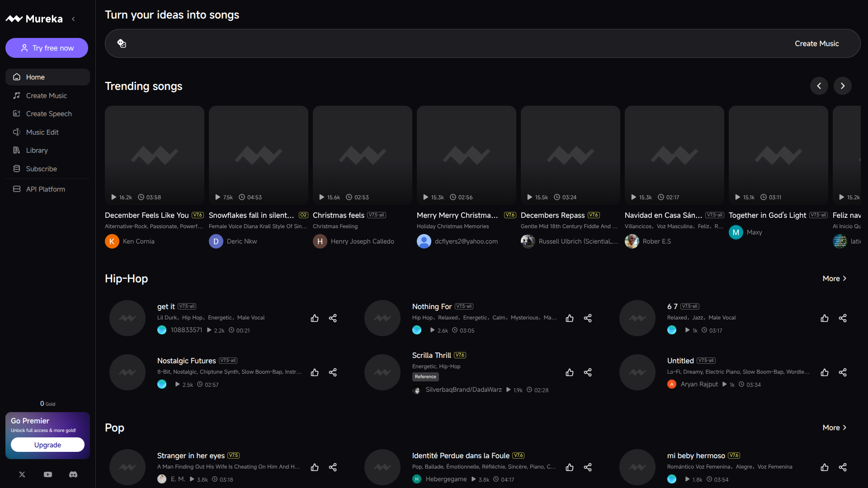Like the track 'Nothing For'
The height and width of the screenshot is (488, 868).
570,318
